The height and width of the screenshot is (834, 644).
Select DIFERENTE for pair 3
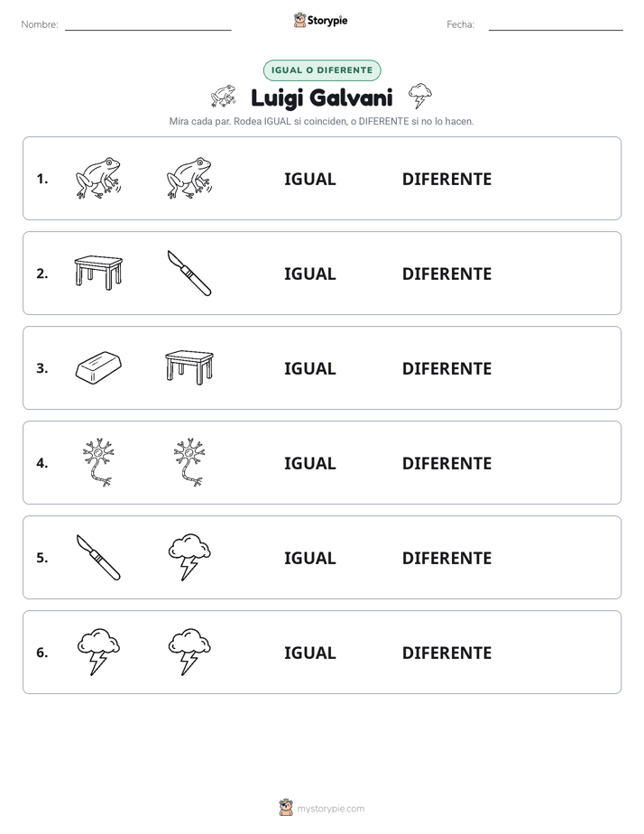click(446, 368)
